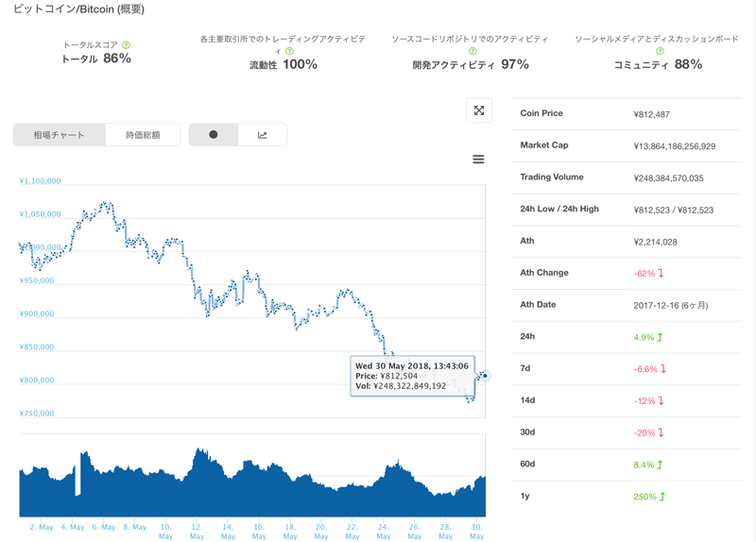Toggle the line chart mode icon

coord(263,135)
